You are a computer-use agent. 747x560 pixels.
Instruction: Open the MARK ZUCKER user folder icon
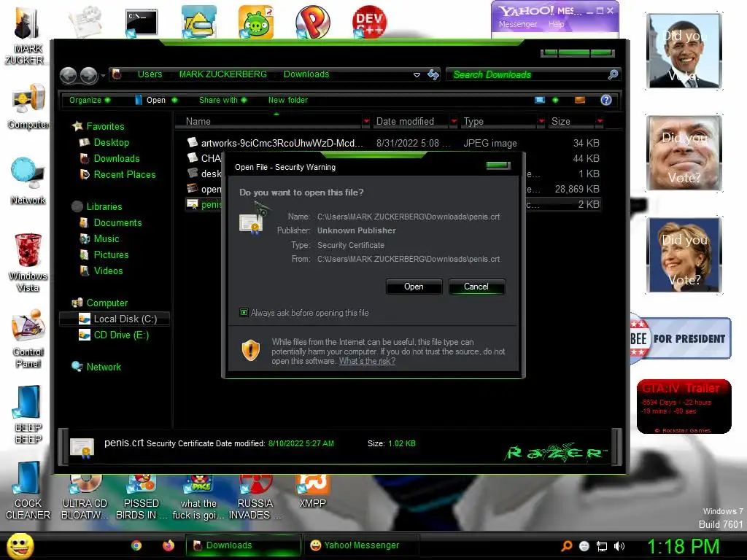(x=26, y=36)
